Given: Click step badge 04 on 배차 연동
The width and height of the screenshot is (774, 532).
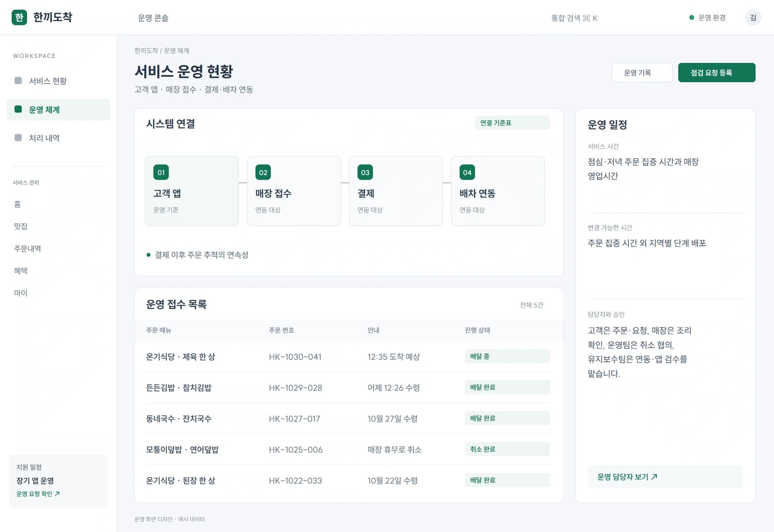Looking at the screenshot, I should 467,172.
